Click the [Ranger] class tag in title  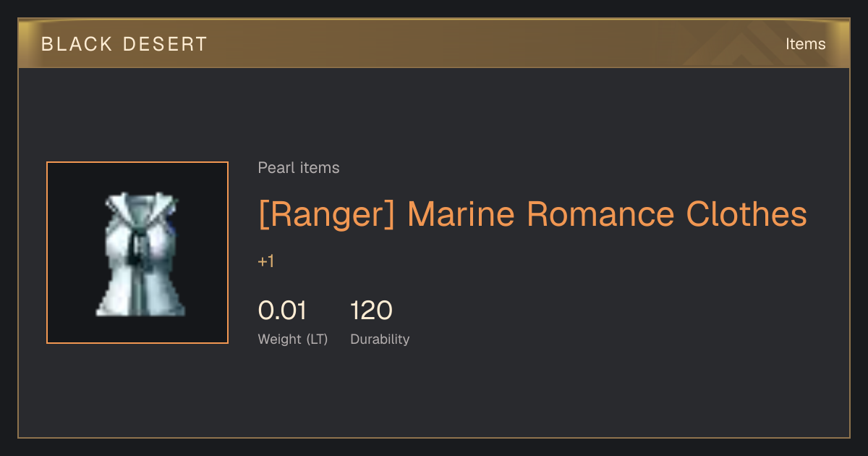(327, 214)
